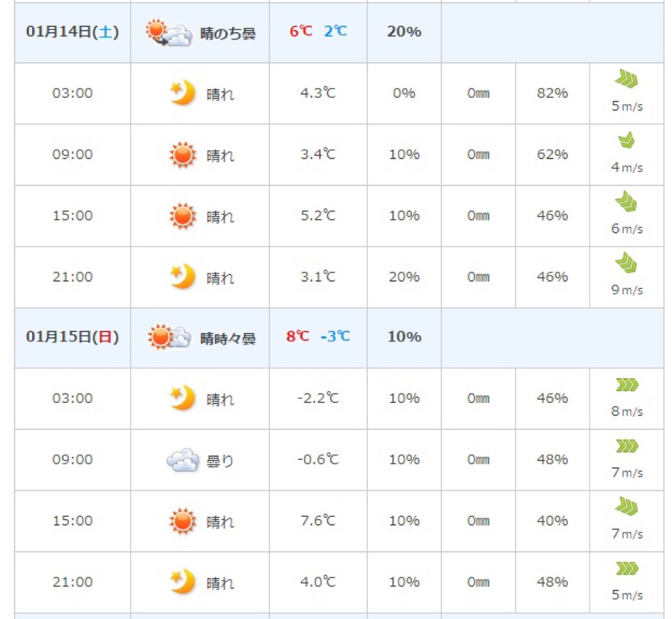
Task: Click the moon icon beside 4.0℃ row
Action: coord(183,581)
